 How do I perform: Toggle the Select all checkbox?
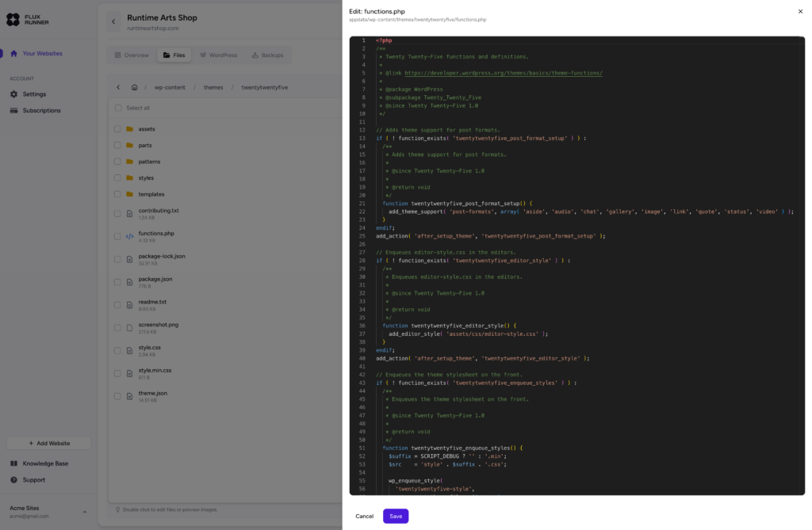(x=117, y=108)
